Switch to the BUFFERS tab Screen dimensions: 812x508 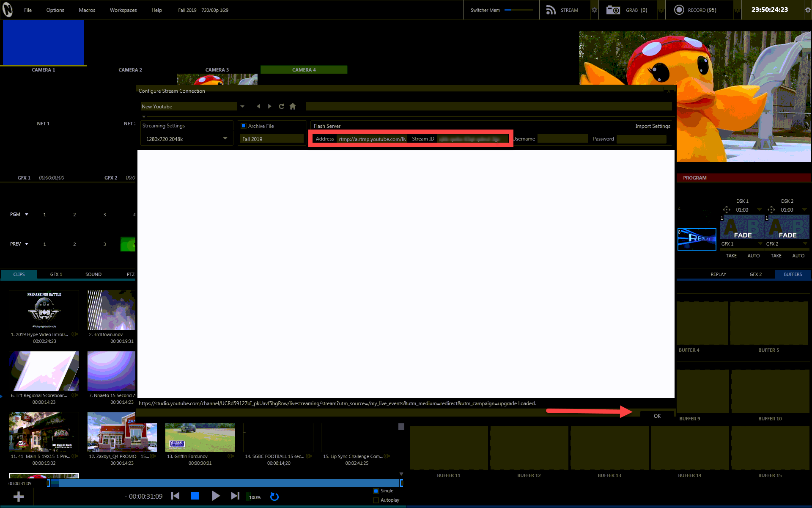click(793, 274)
